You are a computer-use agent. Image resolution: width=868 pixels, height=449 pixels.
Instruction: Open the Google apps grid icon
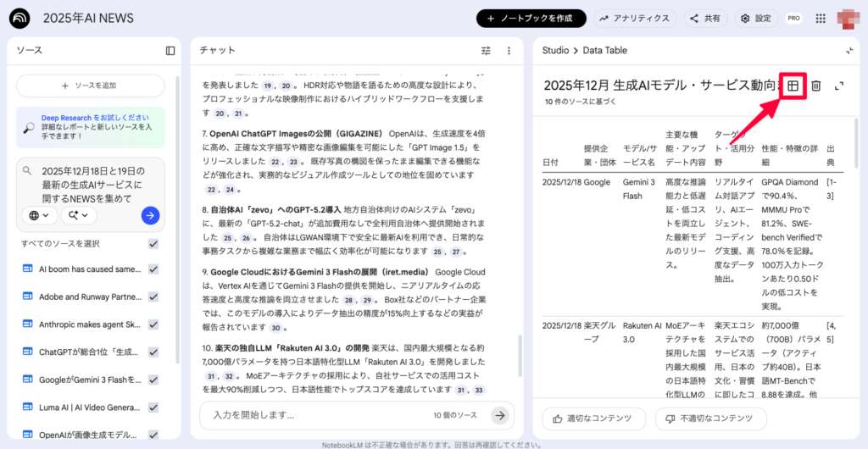pyautogui.click(x=821, y=19)
